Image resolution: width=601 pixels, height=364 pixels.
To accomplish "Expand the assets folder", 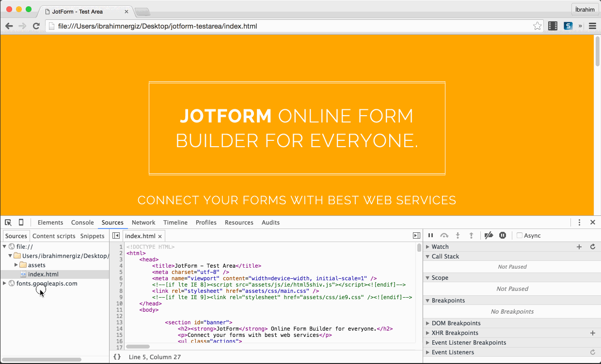I will (16, 265).
